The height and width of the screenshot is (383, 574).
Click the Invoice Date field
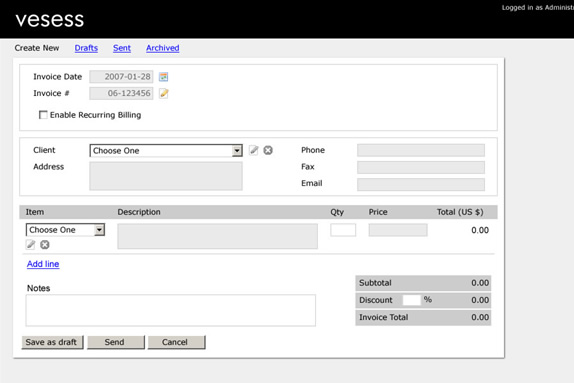coord(121,77)
